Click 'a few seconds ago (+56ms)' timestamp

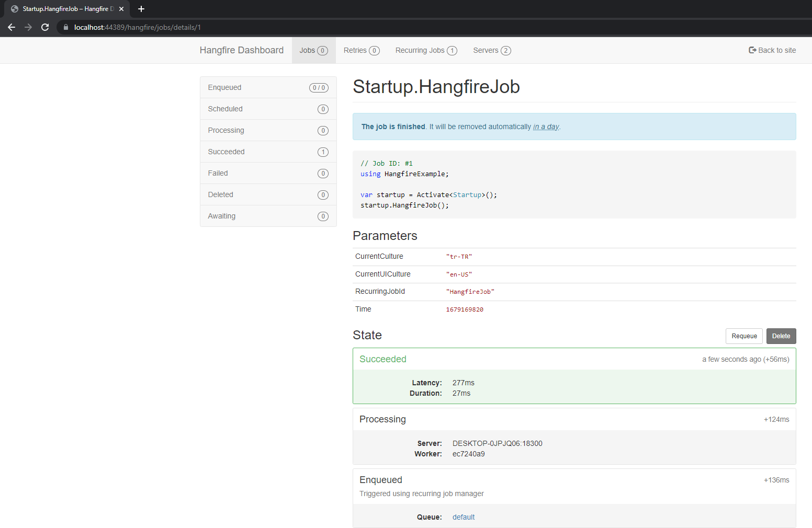[x=746, y=359]
